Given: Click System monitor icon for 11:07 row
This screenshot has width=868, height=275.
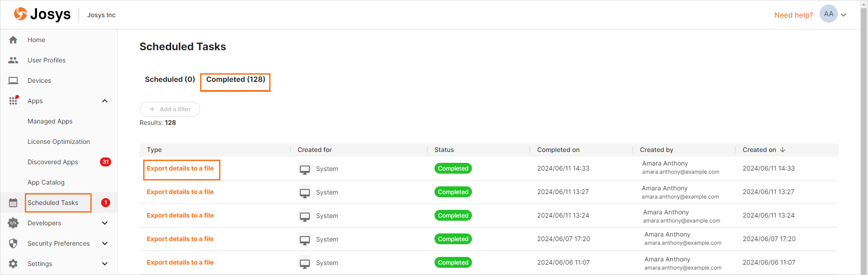Looking at the screenshot, I should 305,263.
